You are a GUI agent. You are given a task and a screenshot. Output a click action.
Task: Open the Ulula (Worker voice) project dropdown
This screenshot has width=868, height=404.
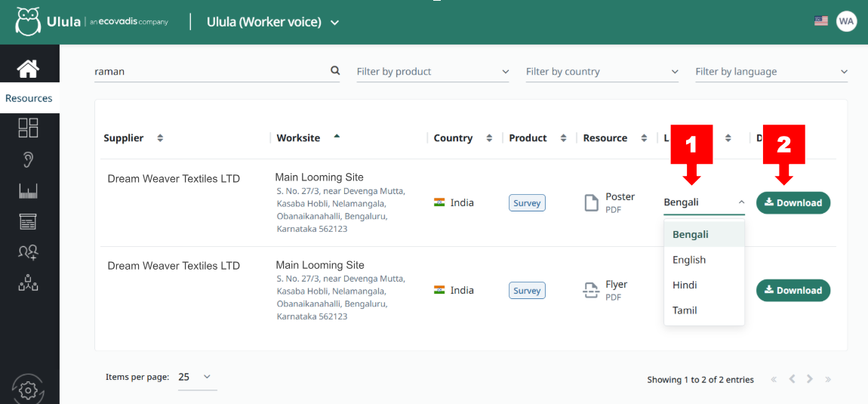(272, 22)
